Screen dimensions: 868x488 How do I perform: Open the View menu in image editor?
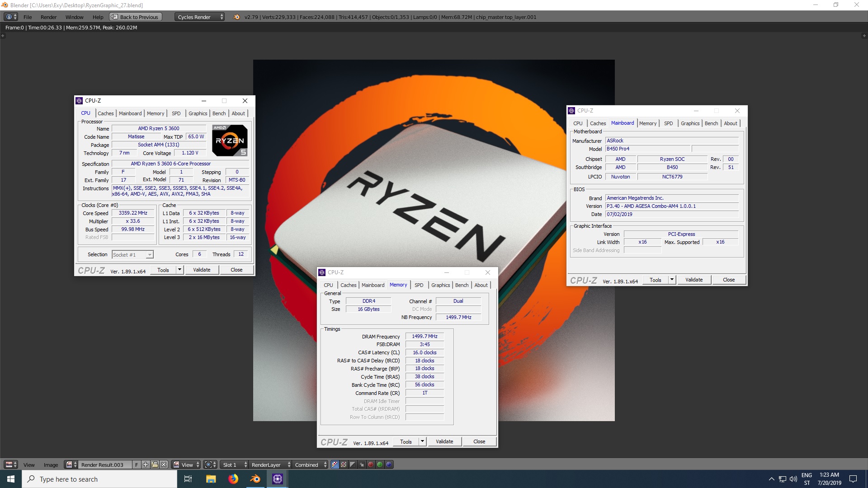pos(29,465)
